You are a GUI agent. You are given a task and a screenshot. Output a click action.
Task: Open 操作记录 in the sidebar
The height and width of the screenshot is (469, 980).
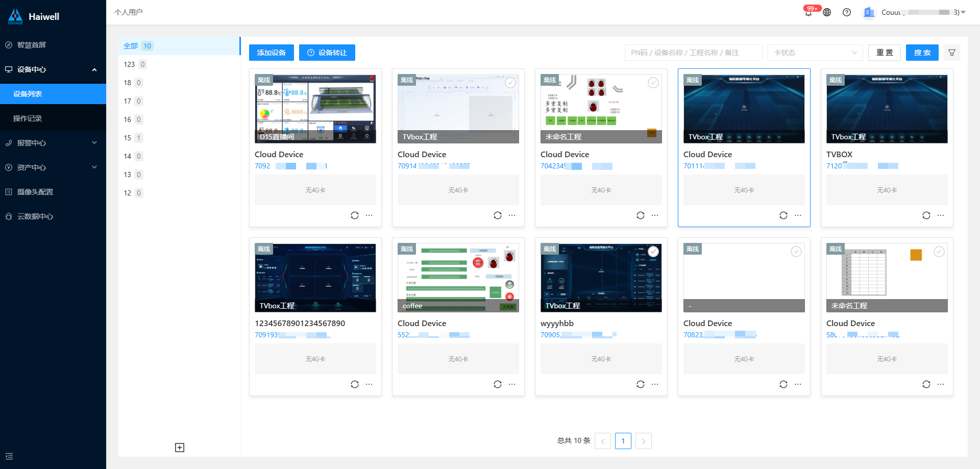pos(28,118)
